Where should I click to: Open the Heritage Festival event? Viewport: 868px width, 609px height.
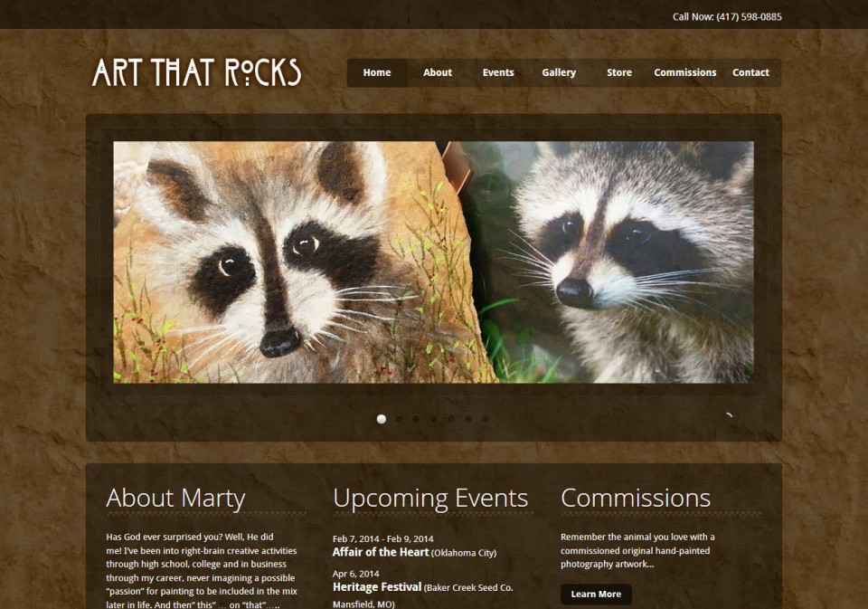point(377,587)
